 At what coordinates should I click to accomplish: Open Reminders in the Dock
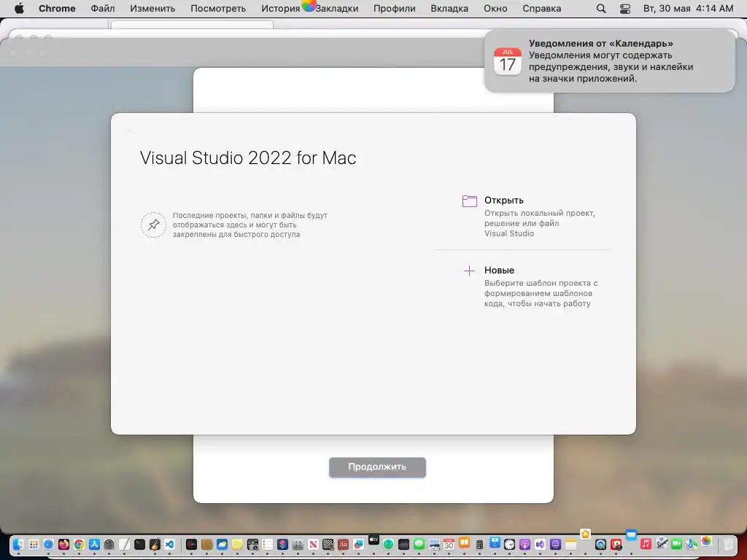(x=267, y=544)
